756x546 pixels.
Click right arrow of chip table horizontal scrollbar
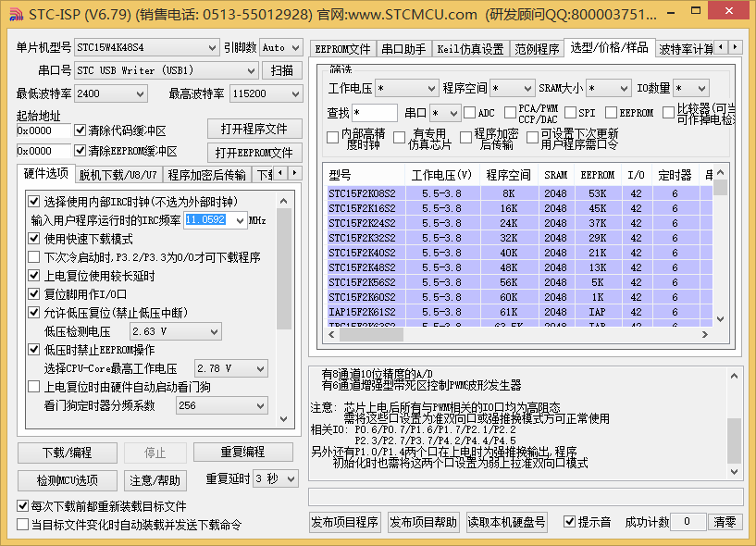click(x=705, y=334)
